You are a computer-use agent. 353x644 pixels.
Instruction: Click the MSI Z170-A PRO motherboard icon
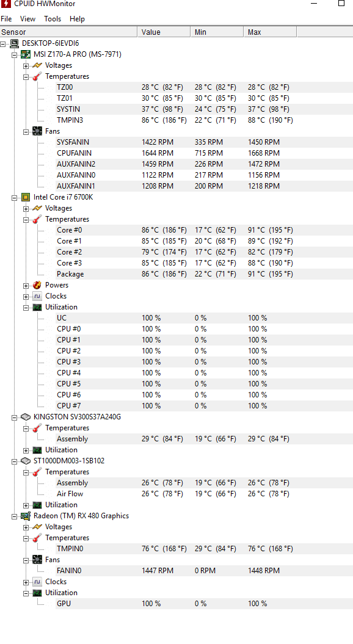(26, 54)
